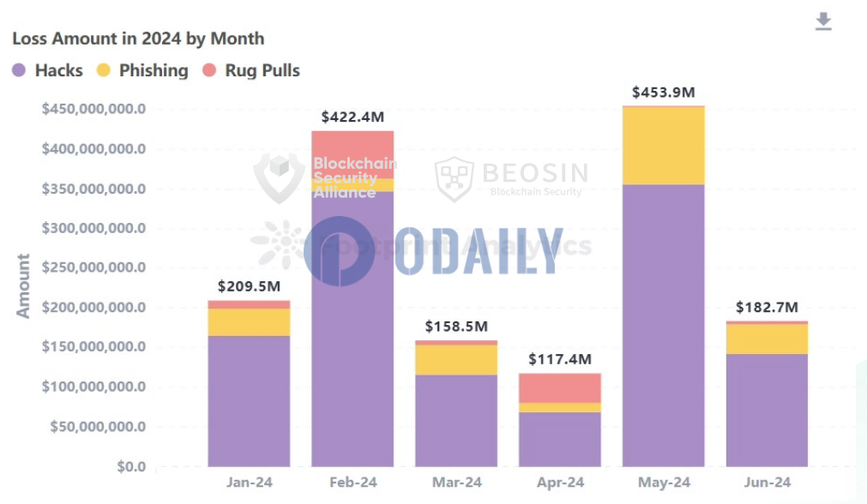Screen dimensions: 867x504
Task: Click the $422.4M total label
Action: (x=352, y=117)
